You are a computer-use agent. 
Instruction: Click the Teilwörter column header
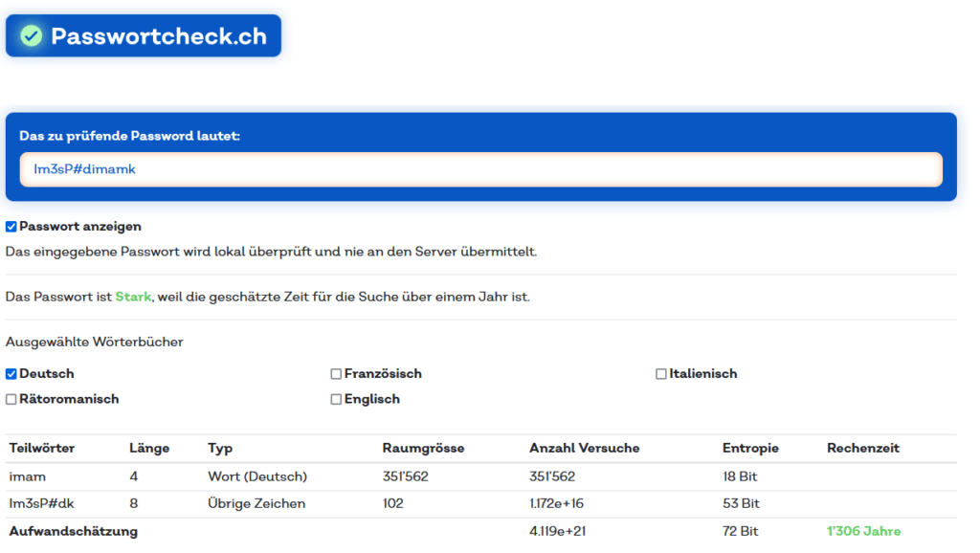[42, 448]
